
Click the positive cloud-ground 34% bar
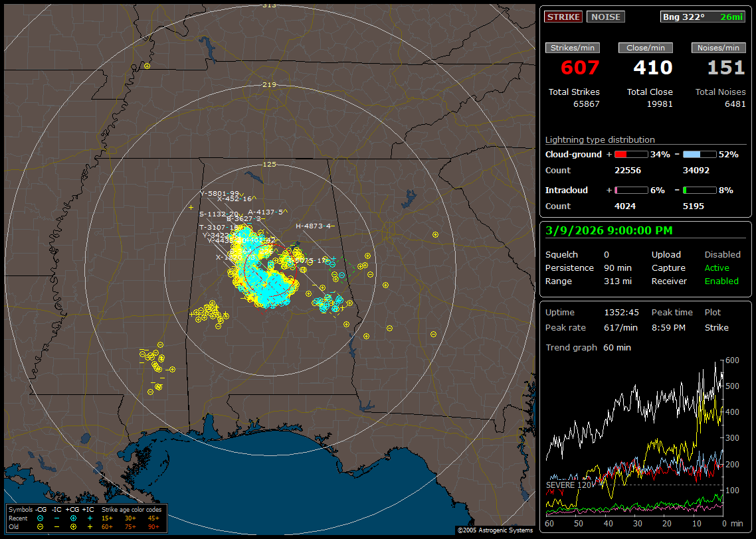[x=630, y=154]
